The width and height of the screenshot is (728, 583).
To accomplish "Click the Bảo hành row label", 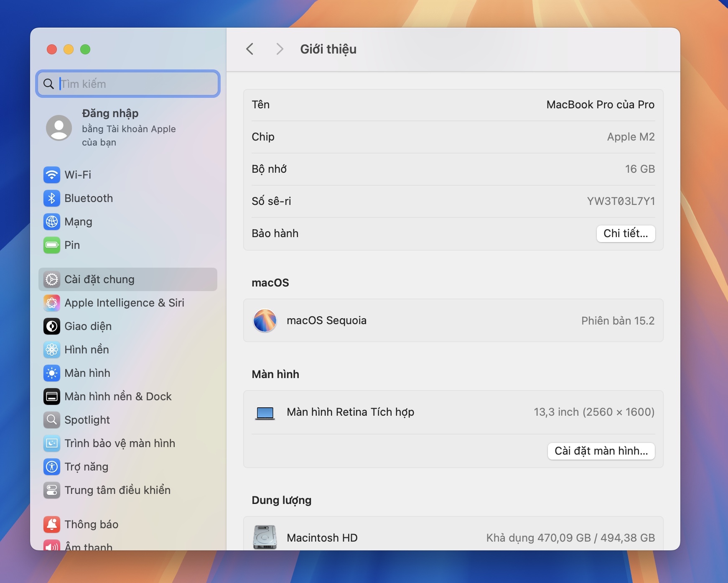I will tap(275, 233).
